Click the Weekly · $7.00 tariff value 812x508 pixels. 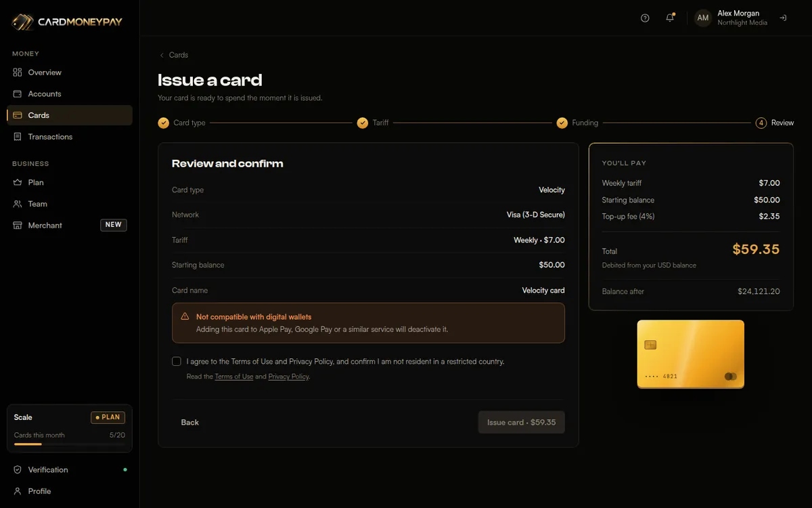[539, 240]
